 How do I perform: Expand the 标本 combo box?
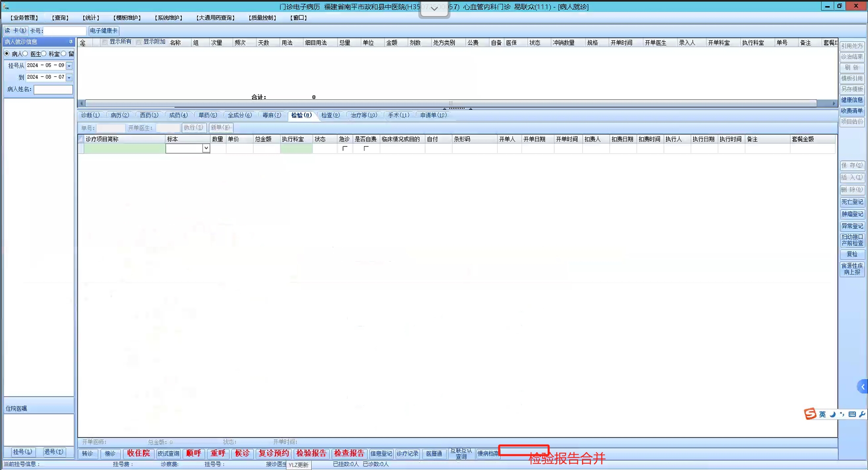(206, 148)
